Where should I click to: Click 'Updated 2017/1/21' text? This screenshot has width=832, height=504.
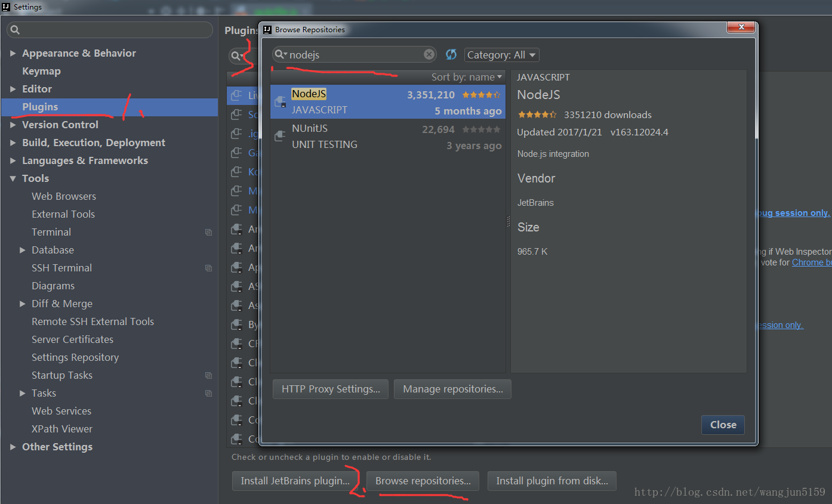(x=559, y=132)
